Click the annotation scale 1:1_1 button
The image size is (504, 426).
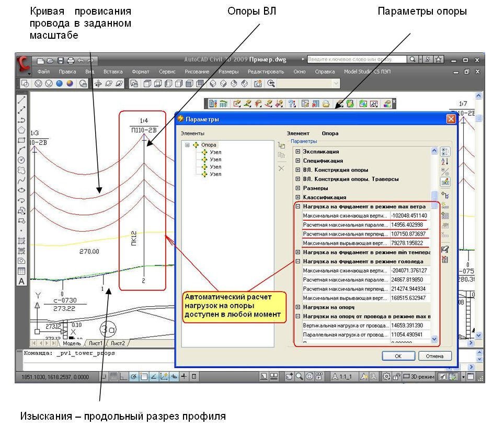click(342, 376)
